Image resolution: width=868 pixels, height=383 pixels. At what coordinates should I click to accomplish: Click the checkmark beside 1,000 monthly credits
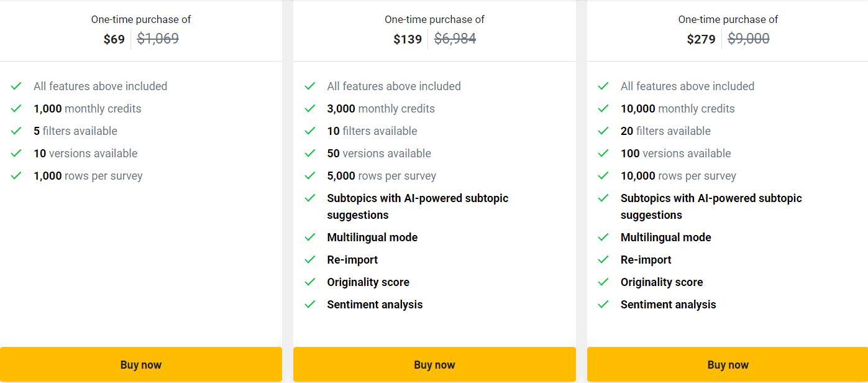pos(17,108)
